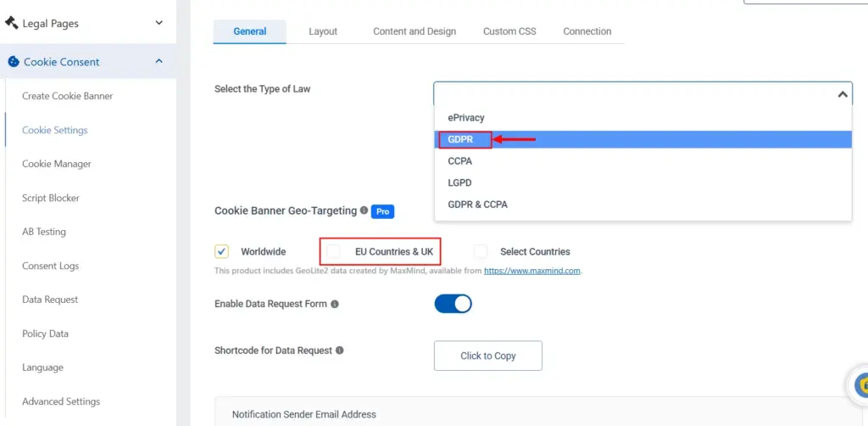Open Advanced Settings in sidebar

pos(61,401)
